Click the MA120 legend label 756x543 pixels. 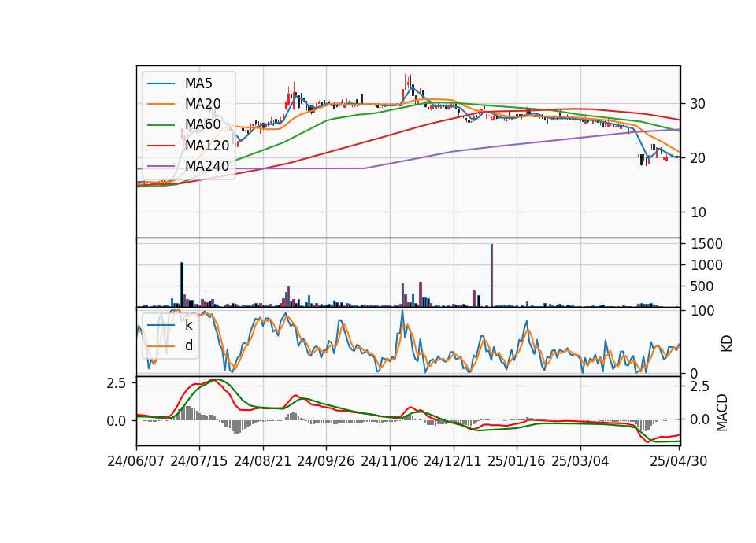click(x=207, y=145)
